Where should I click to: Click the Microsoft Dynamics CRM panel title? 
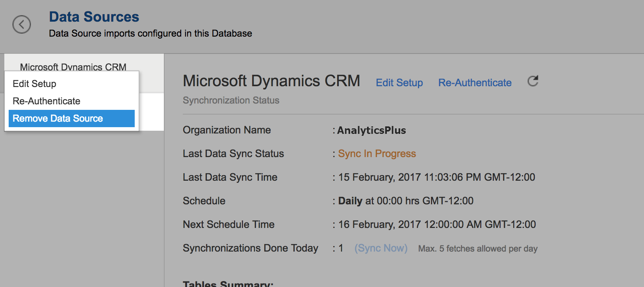(271, 81)
